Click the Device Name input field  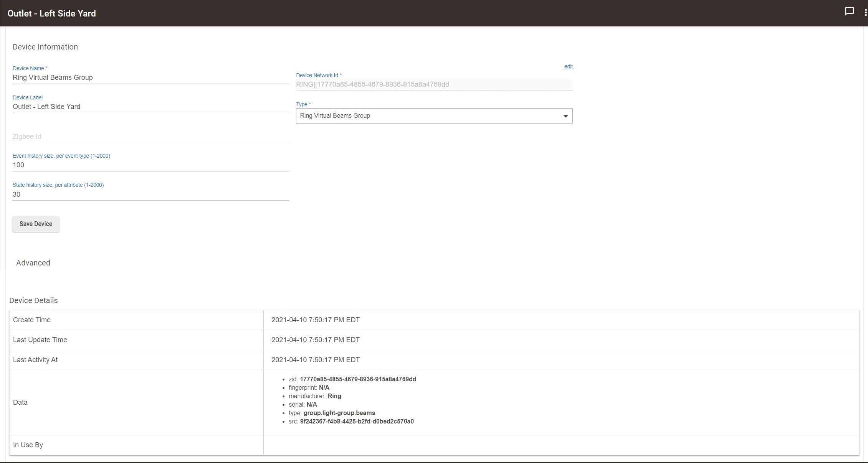150,77
